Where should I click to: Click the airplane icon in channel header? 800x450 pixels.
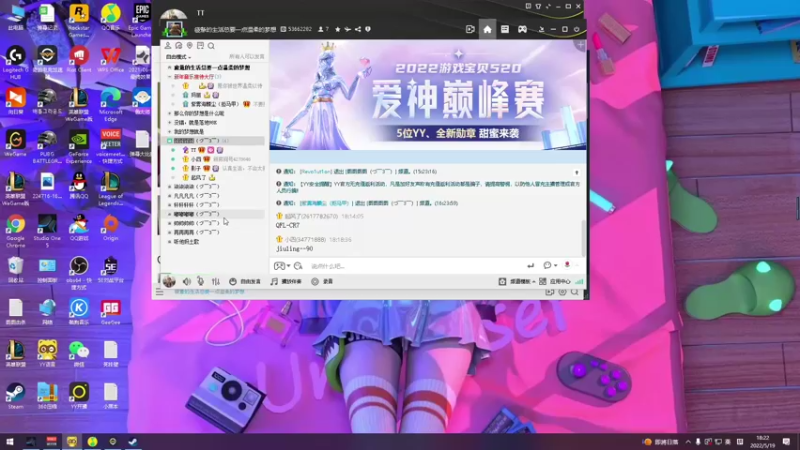coord(347,30)
